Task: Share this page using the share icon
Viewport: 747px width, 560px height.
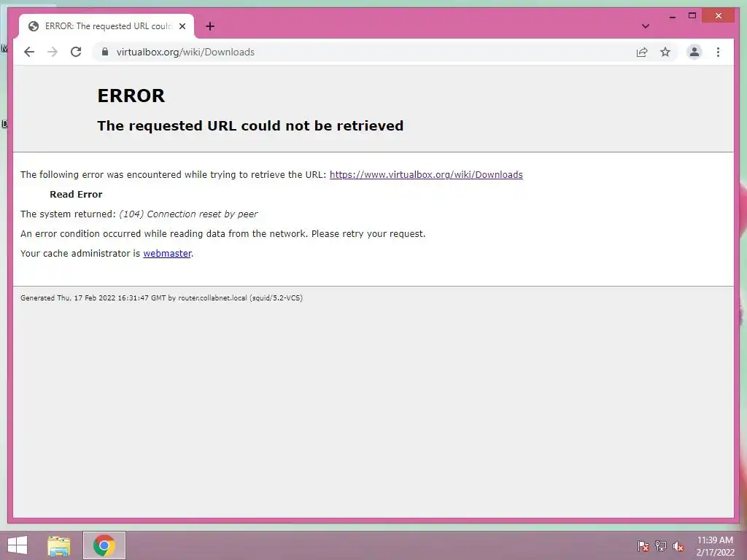Action: [642, 52]
